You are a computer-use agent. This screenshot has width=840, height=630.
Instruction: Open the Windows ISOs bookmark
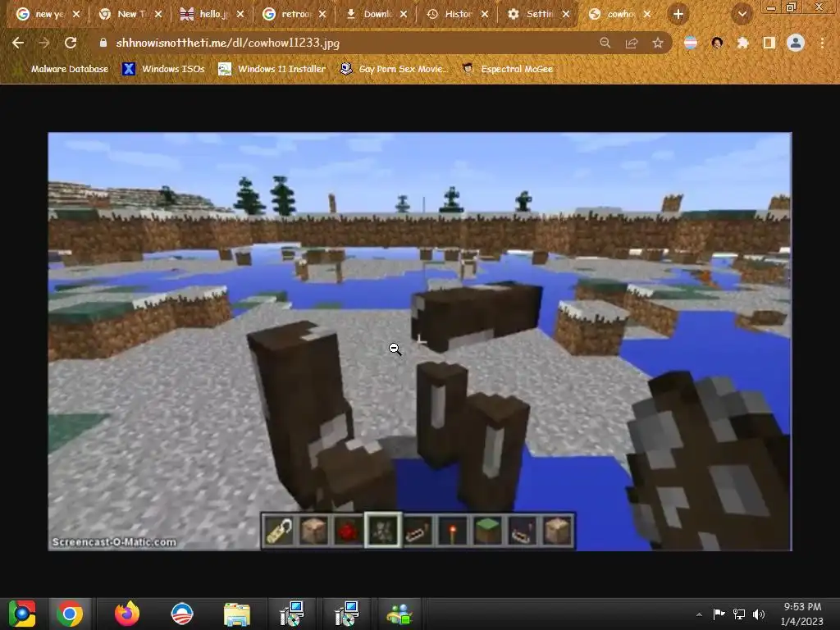pos(164,69)
